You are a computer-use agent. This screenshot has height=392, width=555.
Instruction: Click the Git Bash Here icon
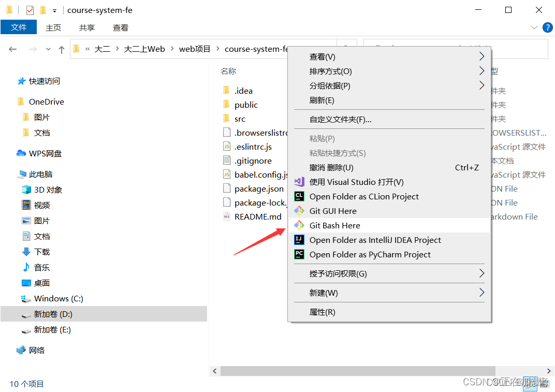point(299,225)
